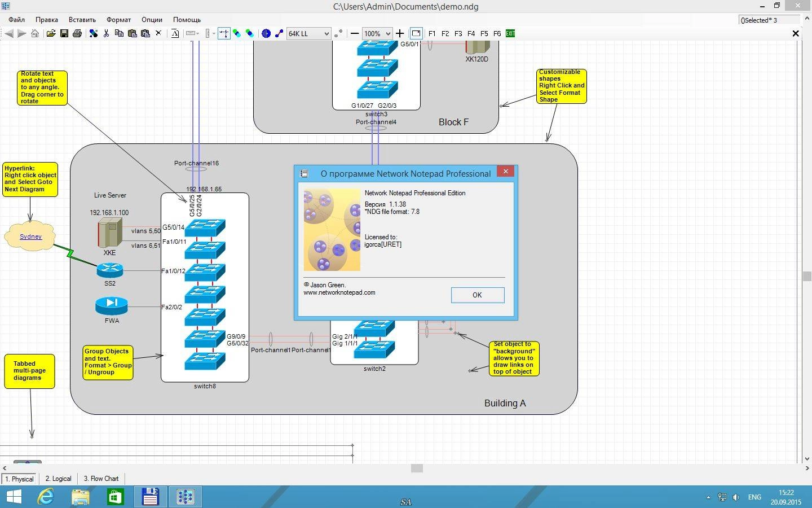The height and width of the screenshot is (508, 812).
Task: Click the F3 toolbar shortcut
Action: (x=458, y=34)
